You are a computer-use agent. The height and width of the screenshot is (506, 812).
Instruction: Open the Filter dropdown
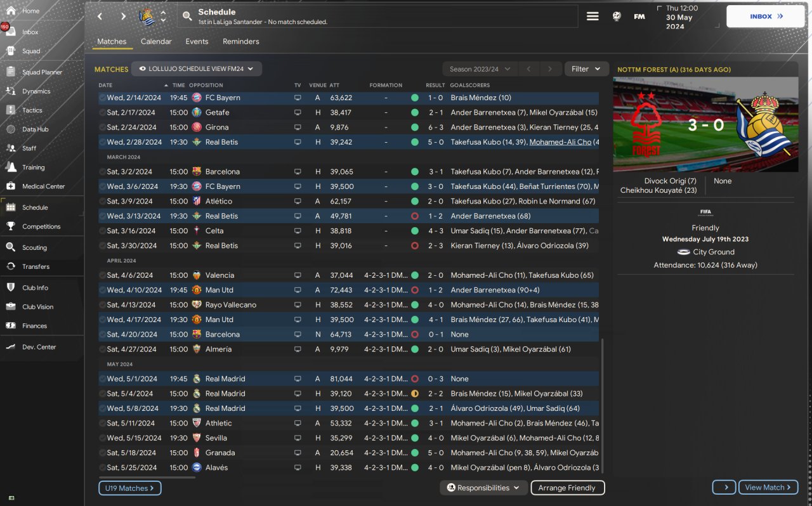pyautogui.click(x=587, y=69)
